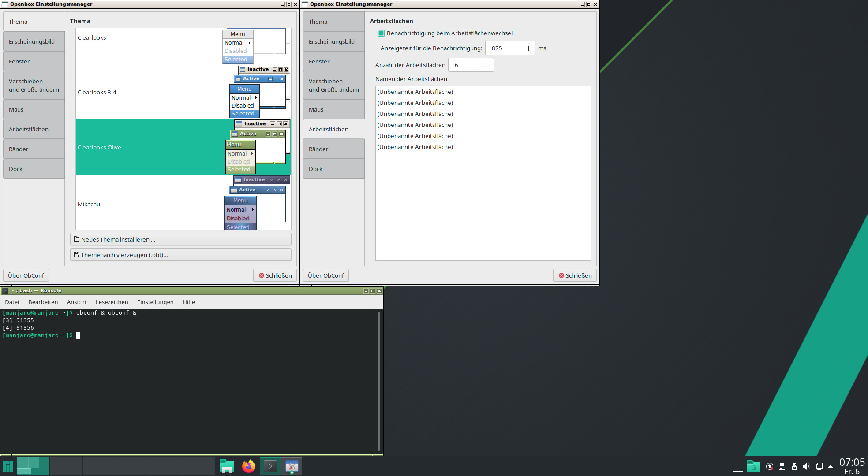Activate the Konsole terminal taskbar entry

coord(270,466)
